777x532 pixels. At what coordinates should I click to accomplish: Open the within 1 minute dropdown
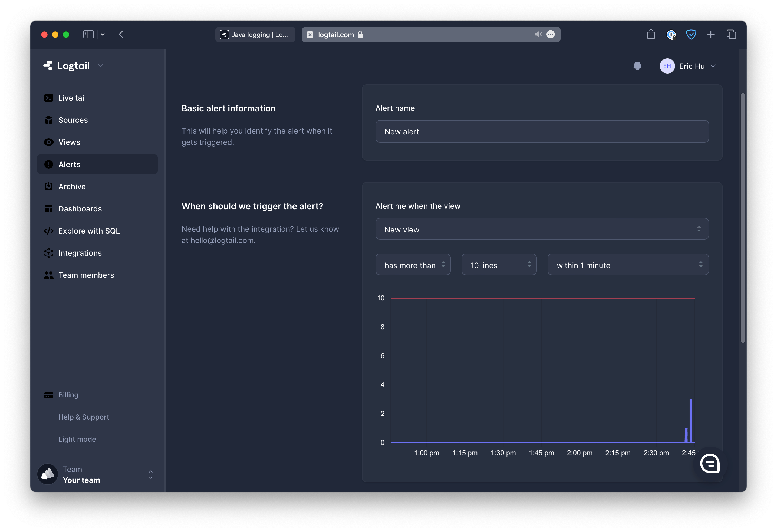628,265
